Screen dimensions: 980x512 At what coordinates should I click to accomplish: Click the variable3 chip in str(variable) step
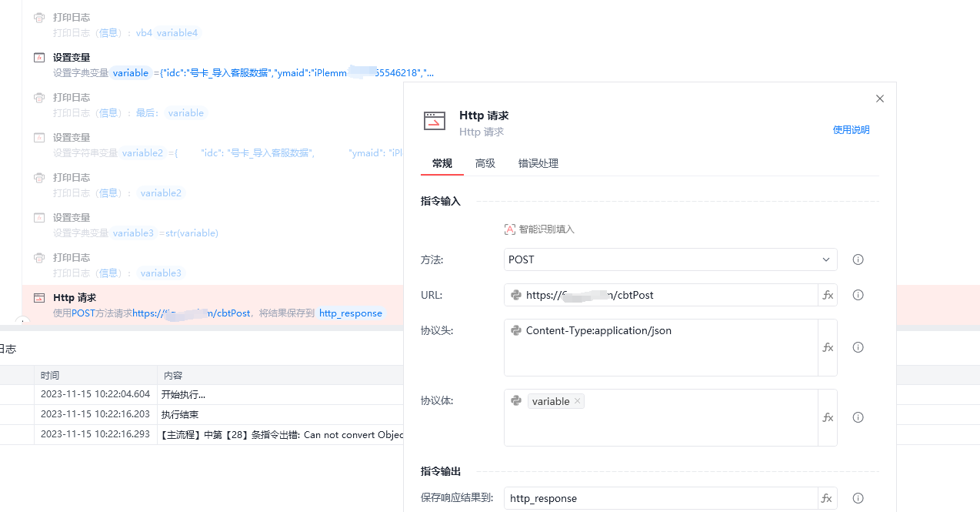pos(134,233)
